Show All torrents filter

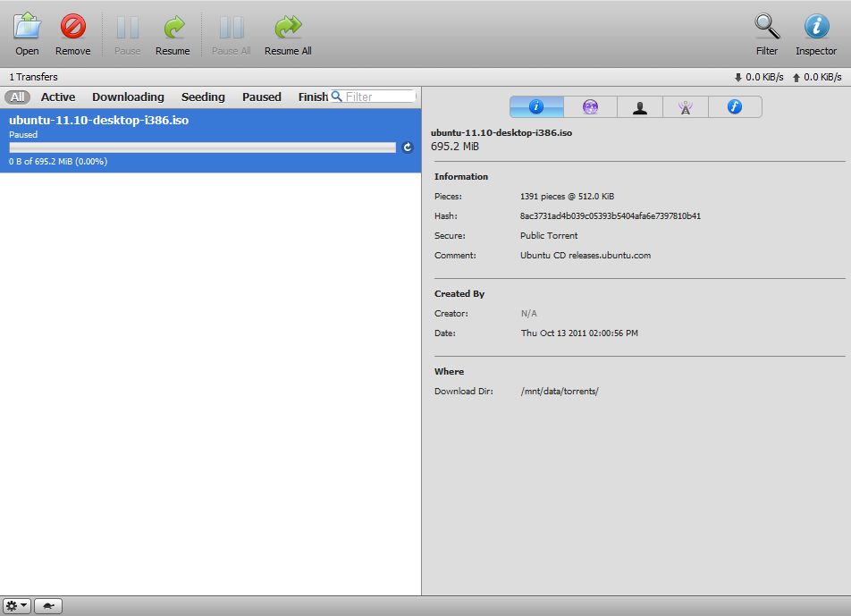[17, 97]
